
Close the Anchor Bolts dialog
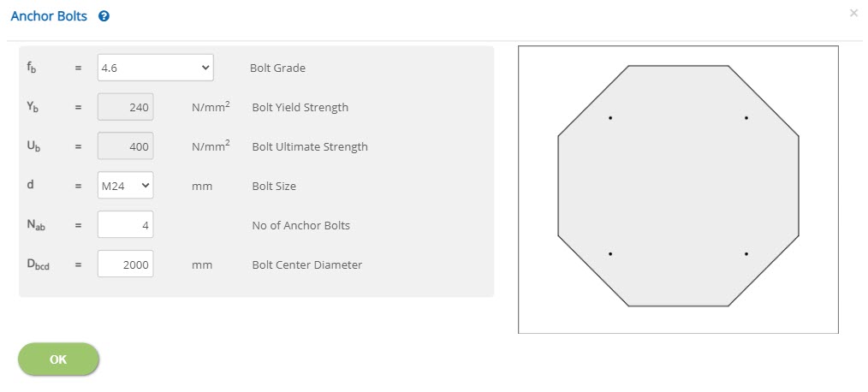pos(853,13)
